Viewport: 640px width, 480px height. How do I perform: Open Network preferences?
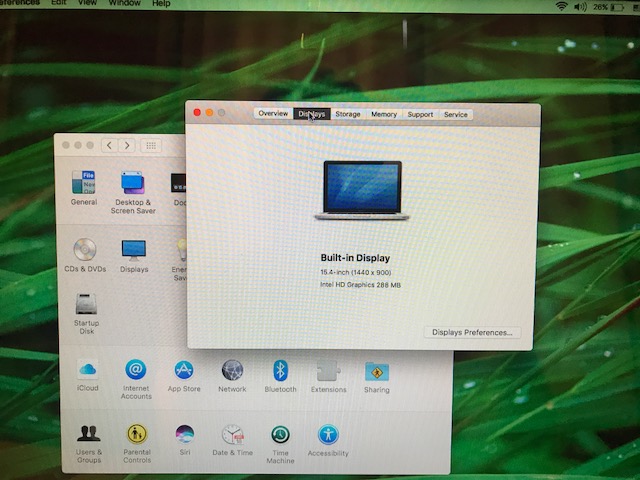[x=232, y=371]
